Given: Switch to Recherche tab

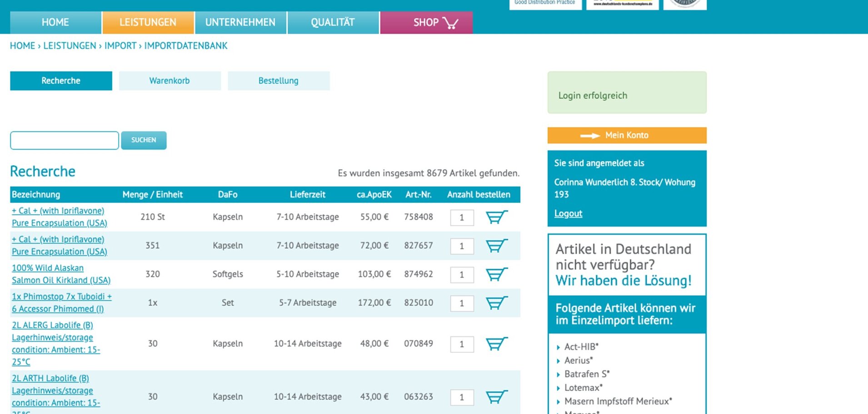Looking at the screenshot, I should click(61, 81).
